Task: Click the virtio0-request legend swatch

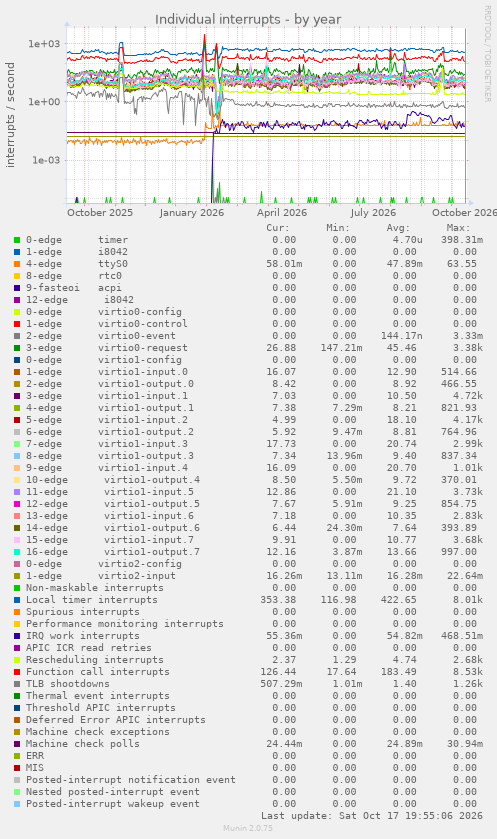Action: (x=17, y=348)
